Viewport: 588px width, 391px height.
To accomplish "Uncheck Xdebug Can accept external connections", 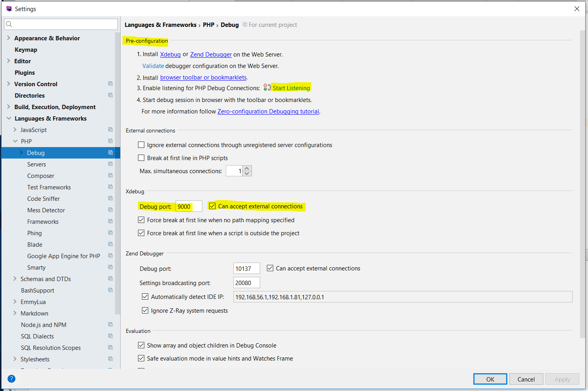I will click(x=212, y=206).
